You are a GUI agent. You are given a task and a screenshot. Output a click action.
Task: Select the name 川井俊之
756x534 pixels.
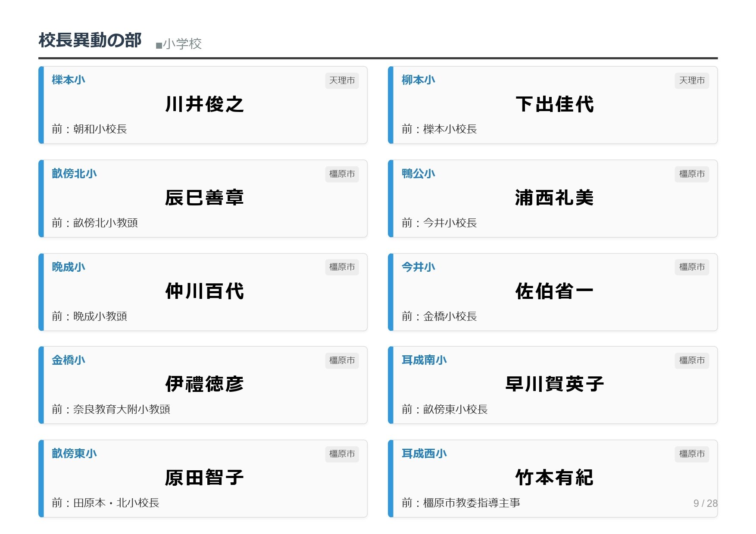pyautogui.click(x=204, y=105)
